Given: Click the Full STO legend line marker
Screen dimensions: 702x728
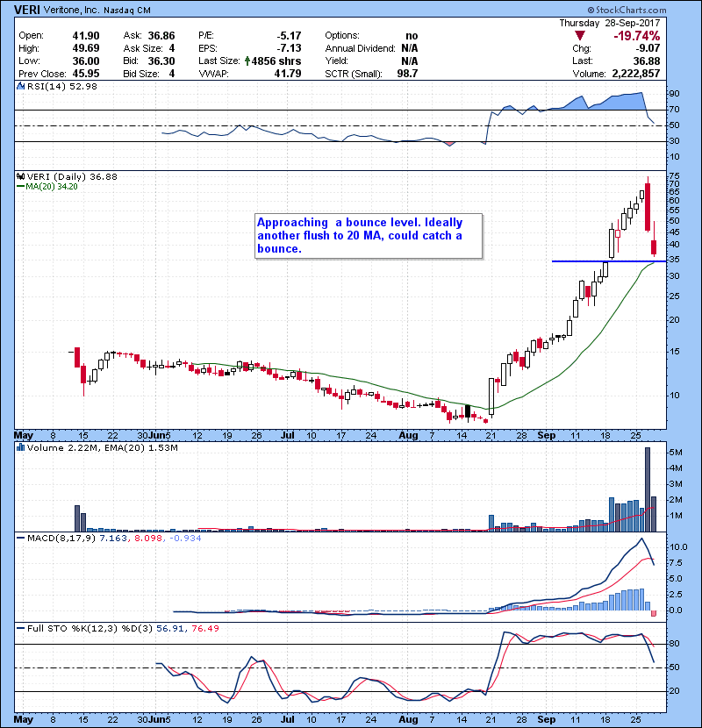Looking at the screenshot, I should tap(20, 628).
